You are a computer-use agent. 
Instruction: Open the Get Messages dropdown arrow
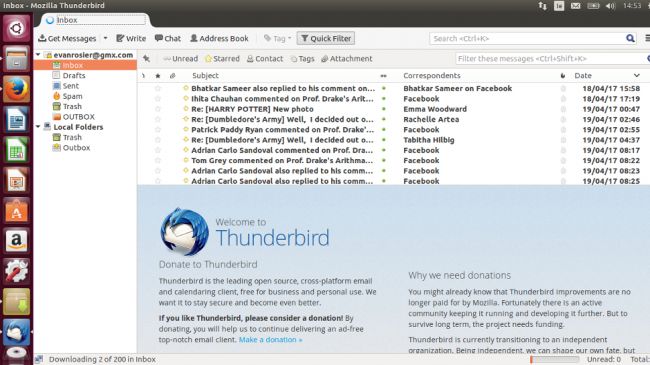click(x=105, y=38)
